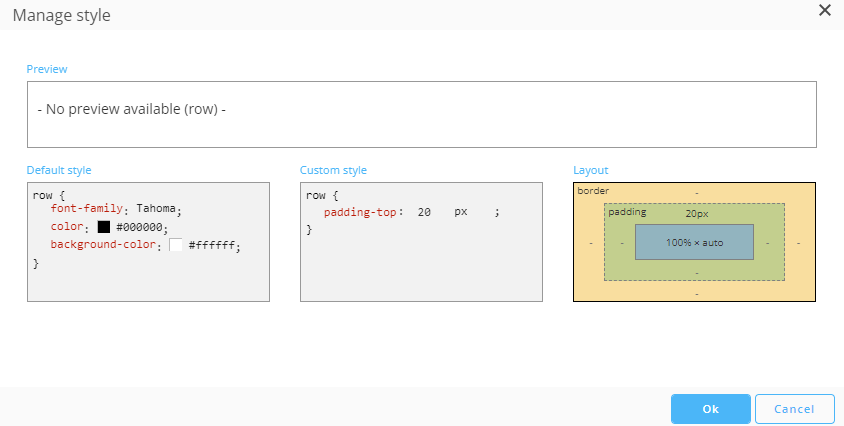Click the padding-top property name
844x426 pixels.
(x=361, y=213)
